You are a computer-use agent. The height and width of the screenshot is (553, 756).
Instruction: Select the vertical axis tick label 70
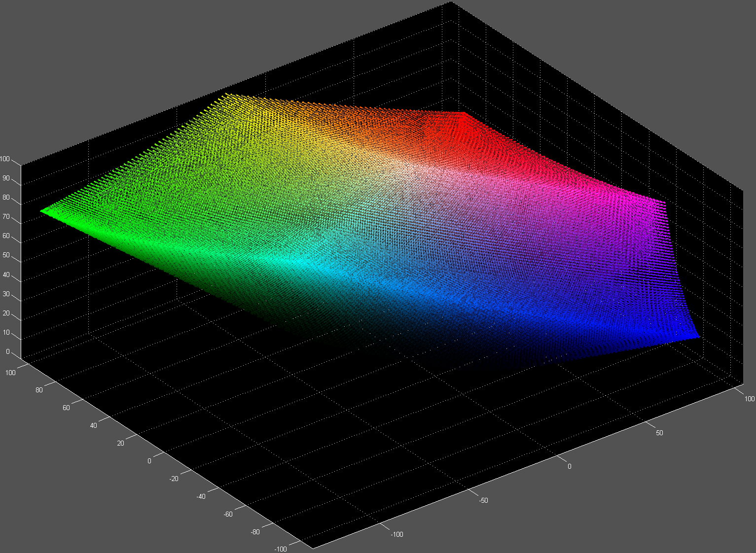click(x=6, y=217)
